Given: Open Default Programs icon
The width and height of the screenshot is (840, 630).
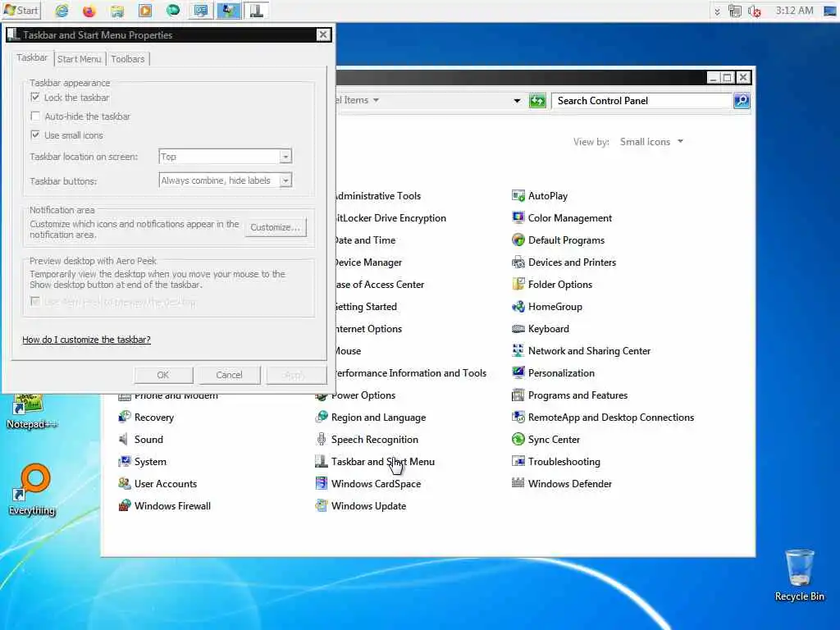Looking at the screenshot, I should coord(518,240).
